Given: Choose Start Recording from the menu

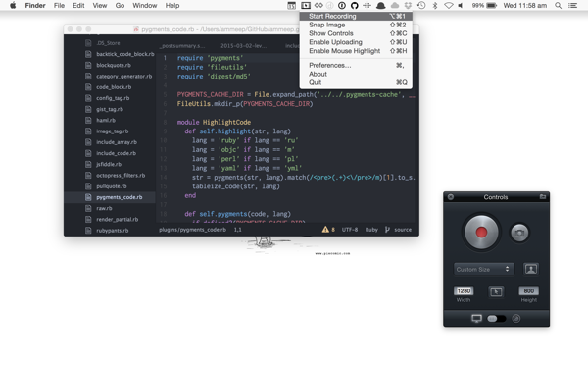Looking at the screenshot, I should point(356,16).
